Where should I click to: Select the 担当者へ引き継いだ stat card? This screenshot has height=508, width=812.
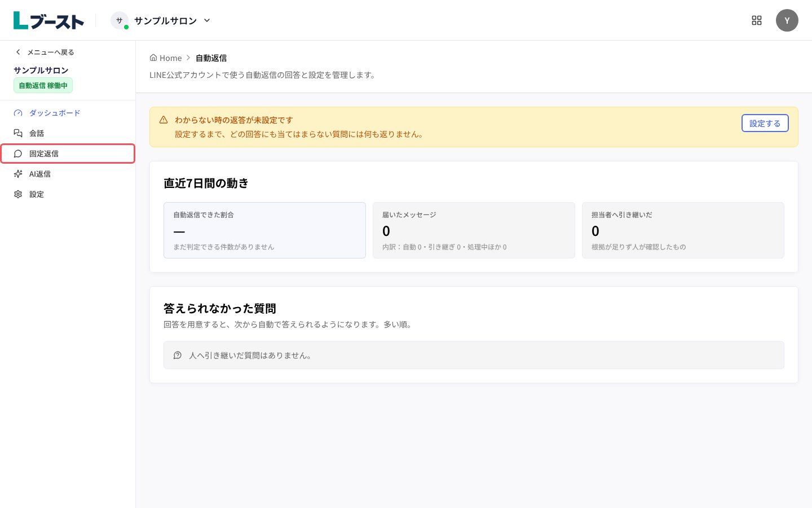point(683,230)
